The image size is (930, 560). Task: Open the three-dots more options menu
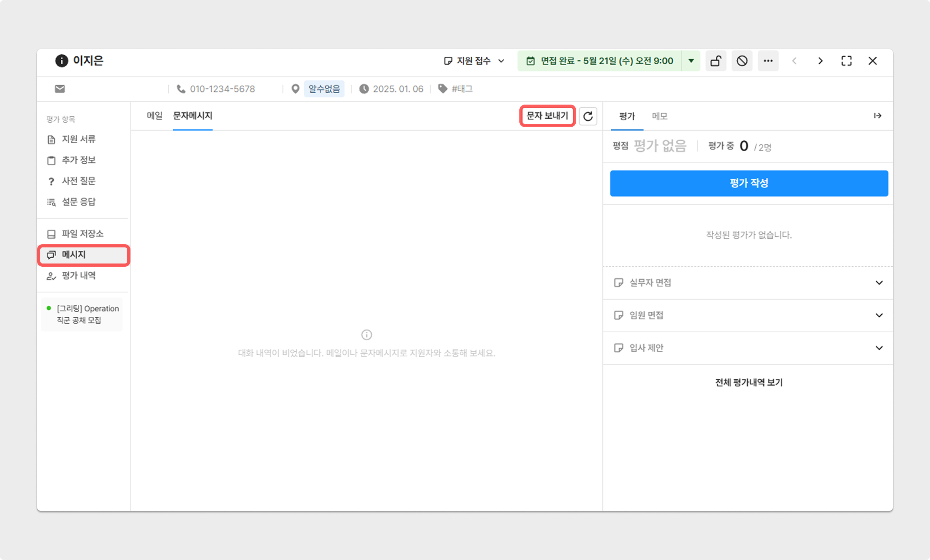click(x=768, y=61)
